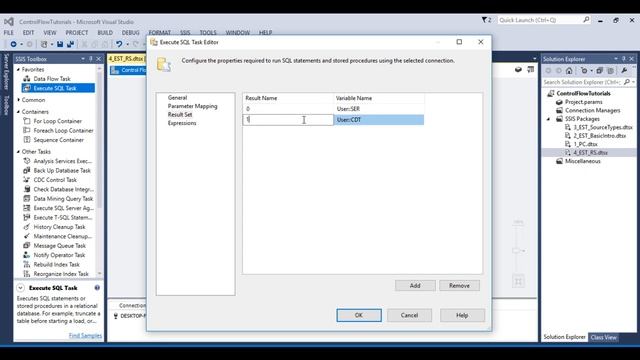Open the EDIT menu

coord(28,32)
